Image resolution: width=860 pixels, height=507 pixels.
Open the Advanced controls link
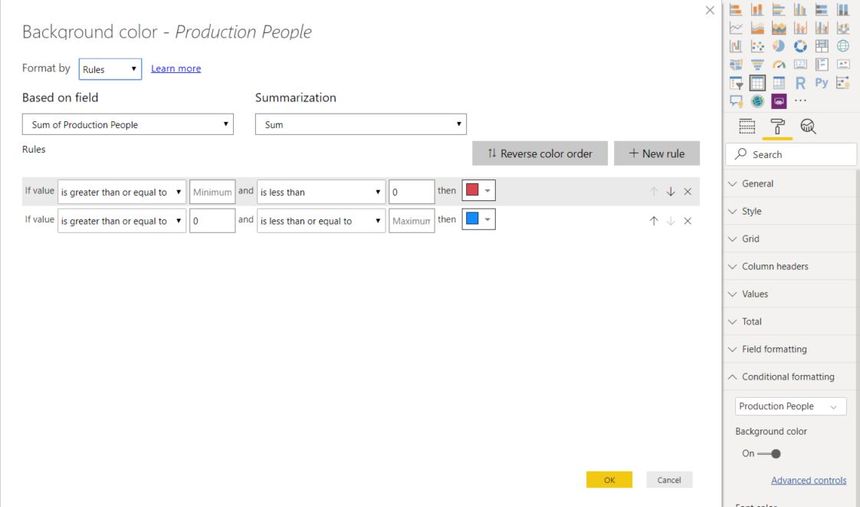(x=808, y=480)
